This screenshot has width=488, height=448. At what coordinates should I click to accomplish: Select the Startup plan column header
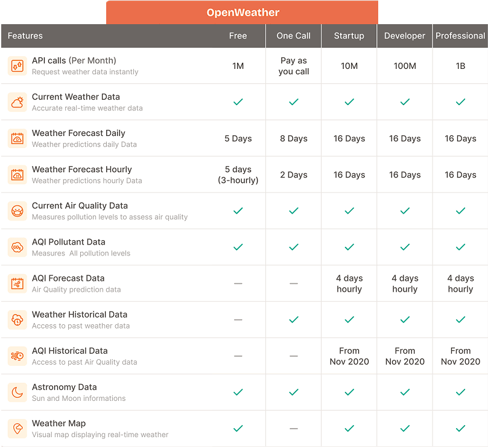pos(349,36)
